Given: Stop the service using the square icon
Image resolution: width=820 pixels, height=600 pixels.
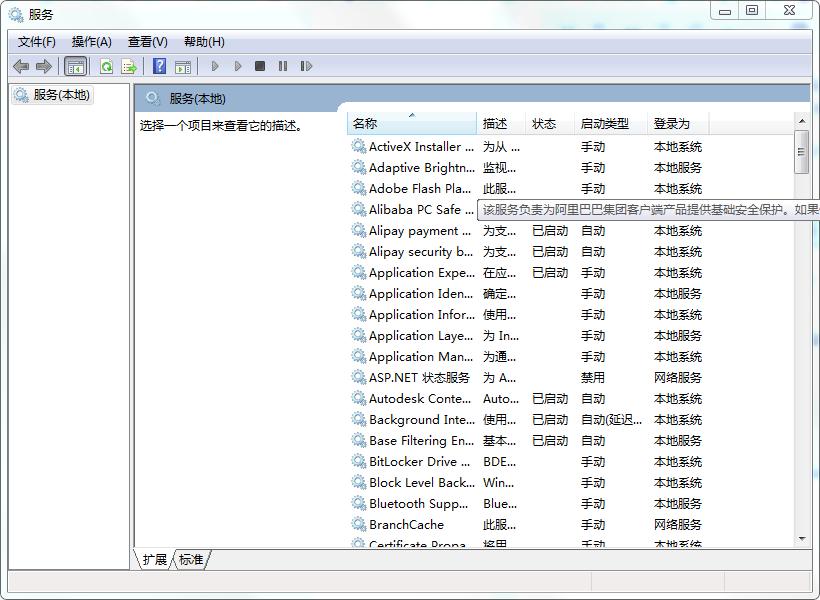Looking at the screenshot, I should point(260,66).
